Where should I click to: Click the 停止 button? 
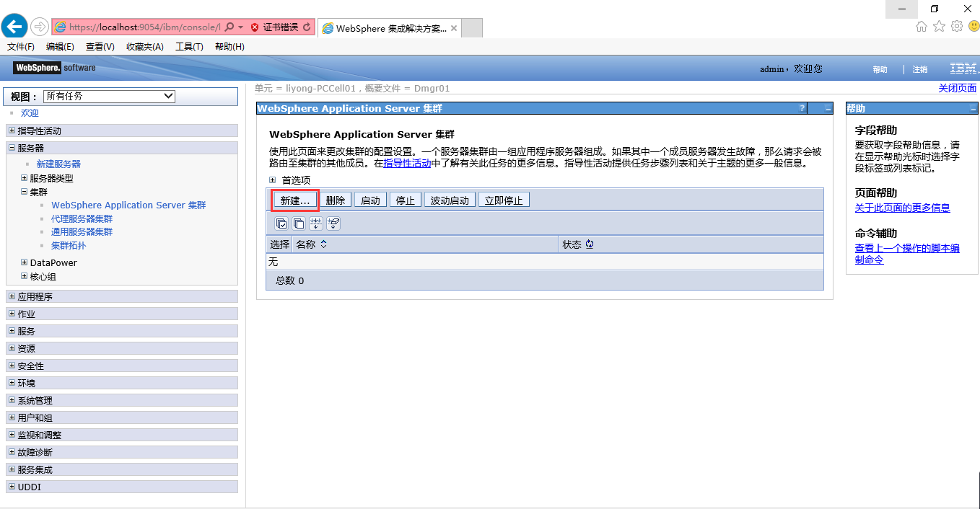pos(406,200)
